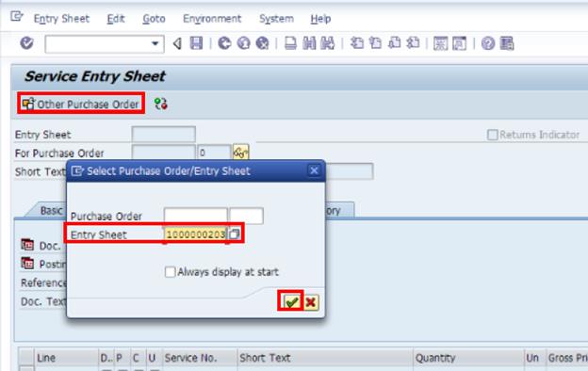Click the green checkmark Enter icon in toolbar

tap(26, 43)
